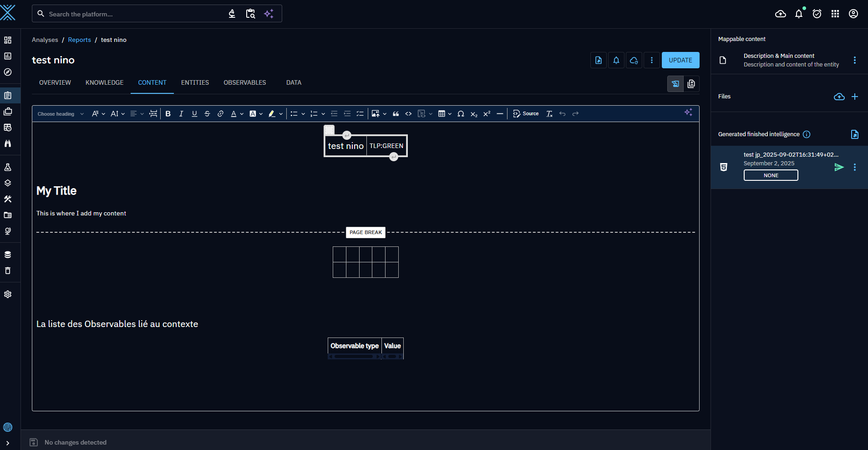Toggle italic text formatting
Screen dimensions: 868x450
(x=181, y=114)
